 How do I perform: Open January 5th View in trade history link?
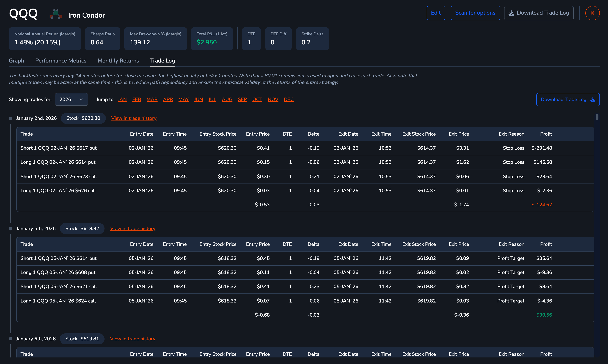coord(133,228)
